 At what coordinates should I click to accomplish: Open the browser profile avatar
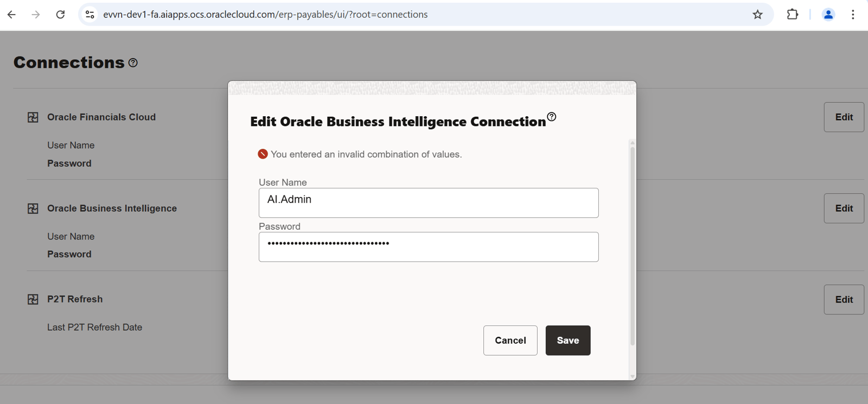pyautogui.click(x=828, y=15)
